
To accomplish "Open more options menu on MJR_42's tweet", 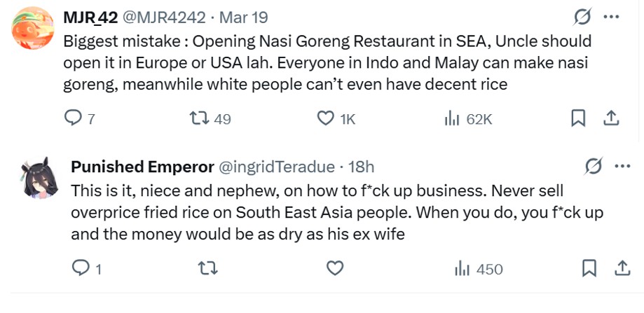I will click(x=612, y=17).
